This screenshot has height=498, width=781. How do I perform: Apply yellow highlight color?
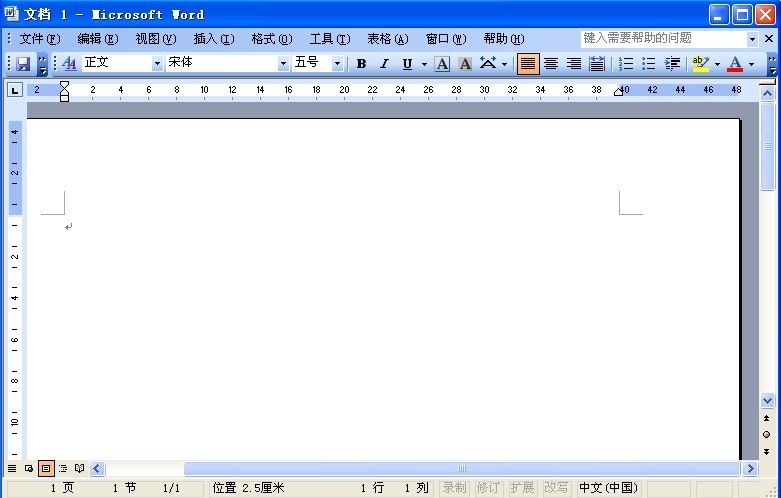(701, 64)
